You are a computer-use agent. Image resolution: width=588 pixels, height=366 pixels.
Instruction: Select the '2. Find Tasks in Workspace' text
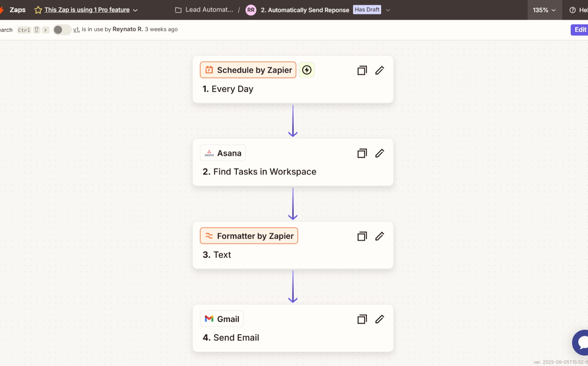[259, 172]
